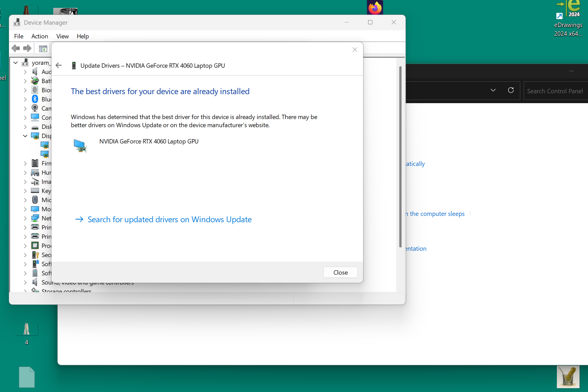588x392 pixels.
Task: Open the Action menu
Action: pos(40,36)
